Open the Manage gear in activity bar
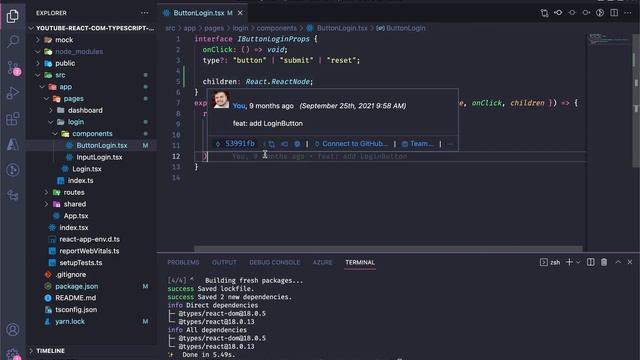This screenshot has height=360, width=640. [x=13, y=353]
